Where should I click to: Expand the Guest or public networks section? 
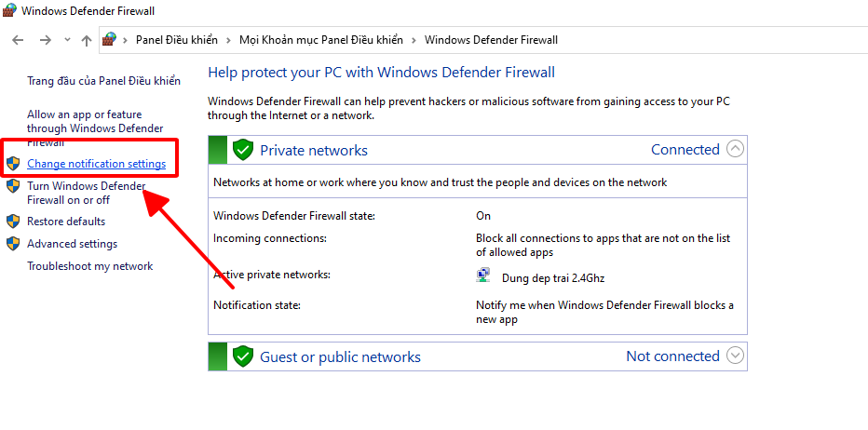(x=735, y=356)
